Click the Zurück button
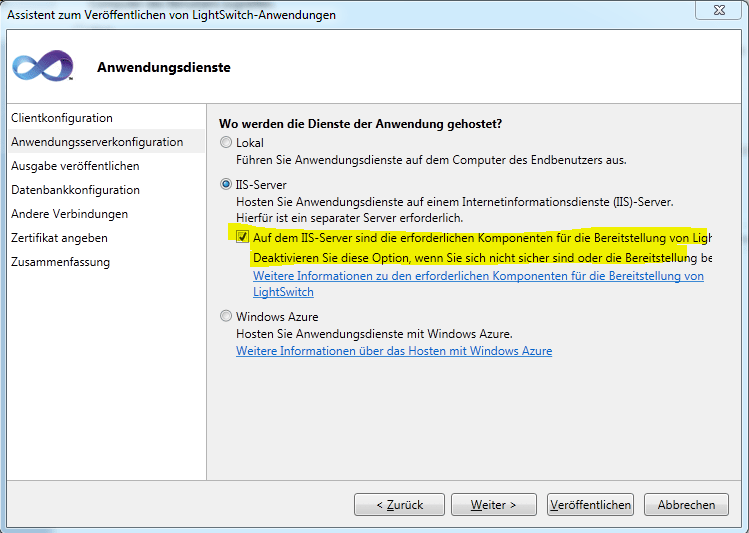The image size is (749, 533). [399, 505]
